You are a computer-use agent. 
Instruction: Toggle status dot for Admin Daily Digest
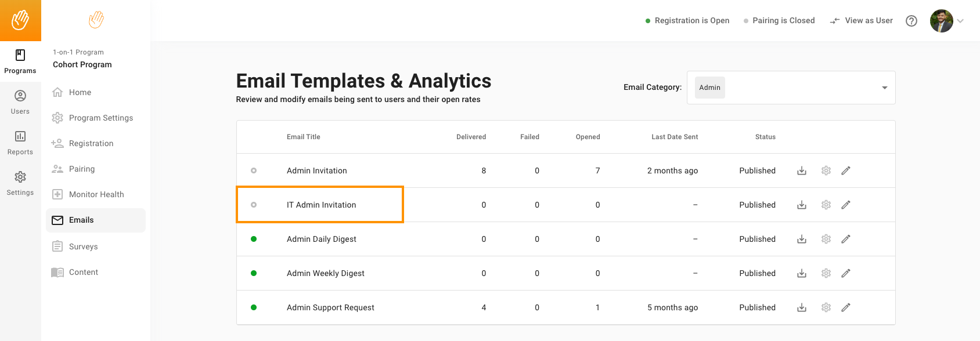point(254,239)
